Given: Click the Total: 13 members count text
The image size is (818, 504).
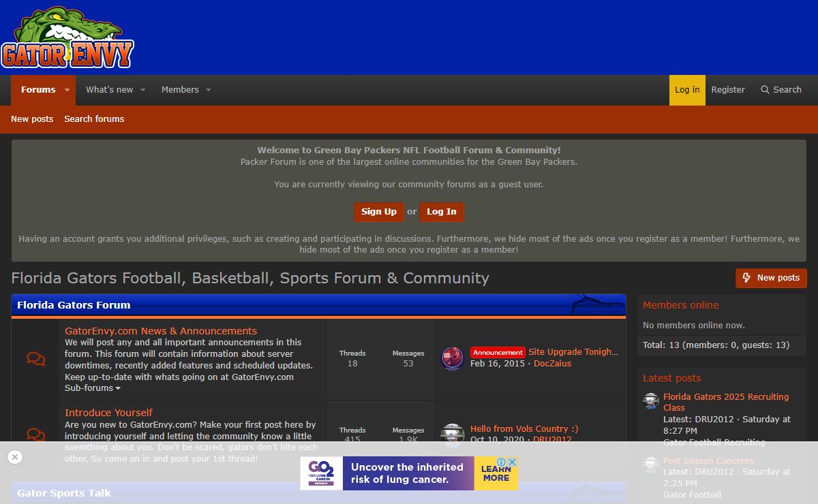Looking at the screenshot, I should 716,345.
